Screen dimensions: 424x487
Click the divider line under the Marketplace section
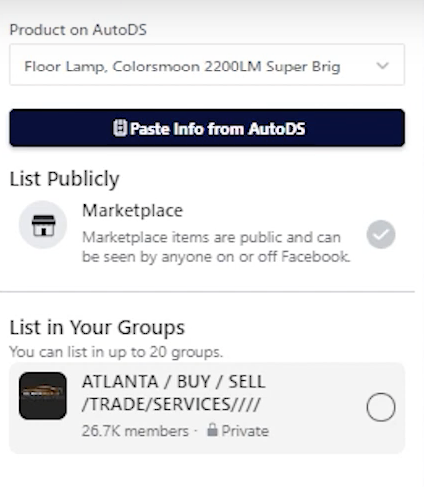click(x=207, y=292)
